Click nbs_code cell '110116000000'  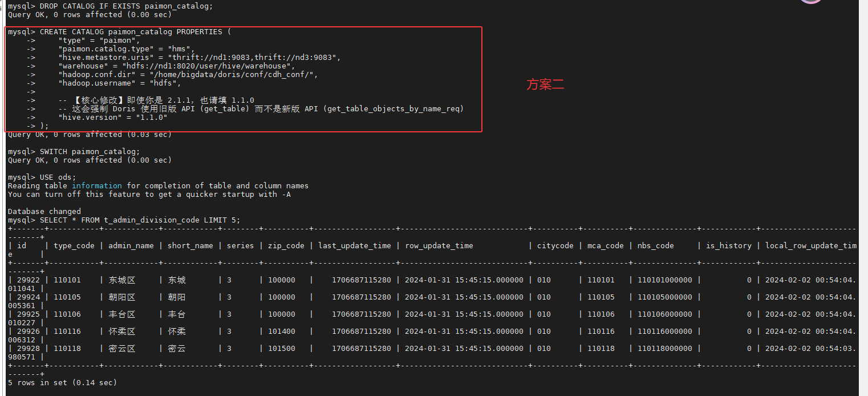(665, 332)
